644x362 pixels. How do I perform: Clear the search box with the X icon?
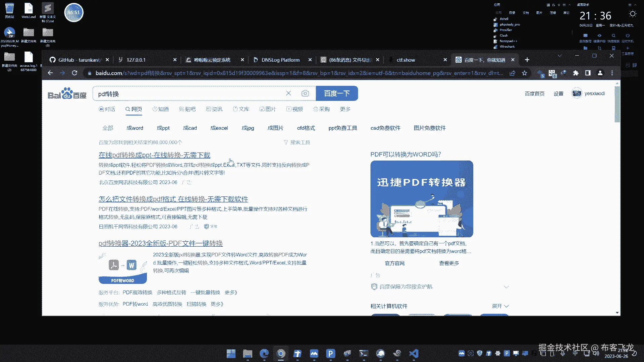click(288, 94)
